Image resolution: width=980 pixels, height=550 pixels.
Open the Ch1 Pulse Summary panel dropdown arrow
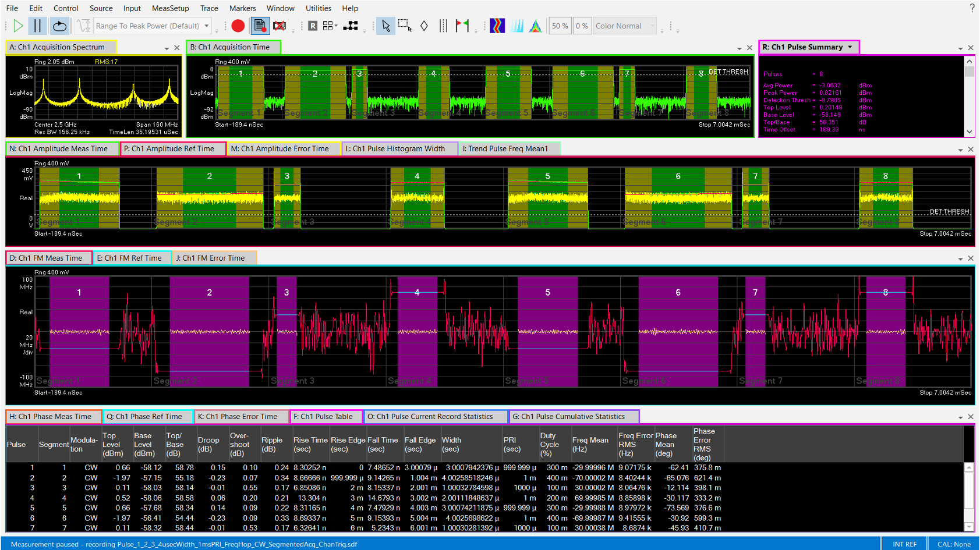(x=850, y=47)
